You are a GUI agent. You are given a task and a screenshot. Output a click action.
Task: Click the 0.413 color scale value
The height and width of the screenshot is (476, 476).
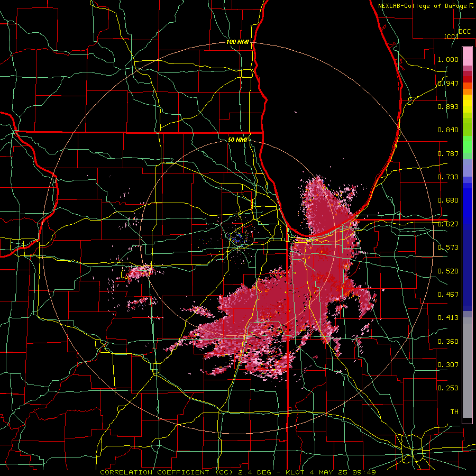click(448, 318)
